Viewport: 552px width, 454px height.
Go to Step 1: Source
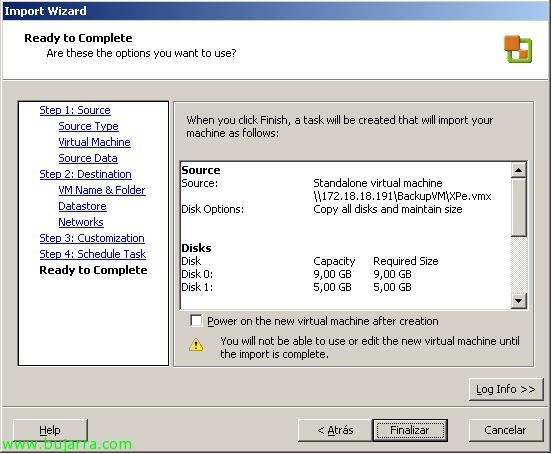(x=75, y=110)
